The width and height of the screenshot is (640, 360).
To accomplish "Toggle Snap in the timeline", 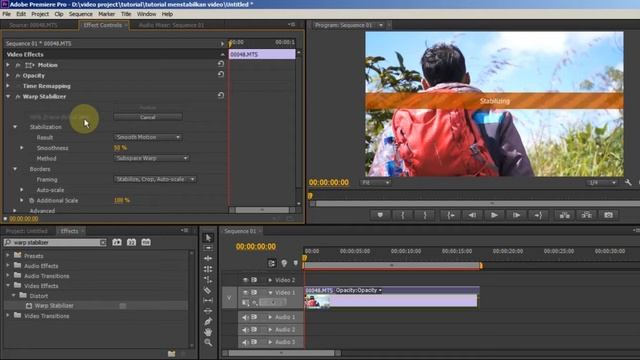I will (x=272, y=263).
